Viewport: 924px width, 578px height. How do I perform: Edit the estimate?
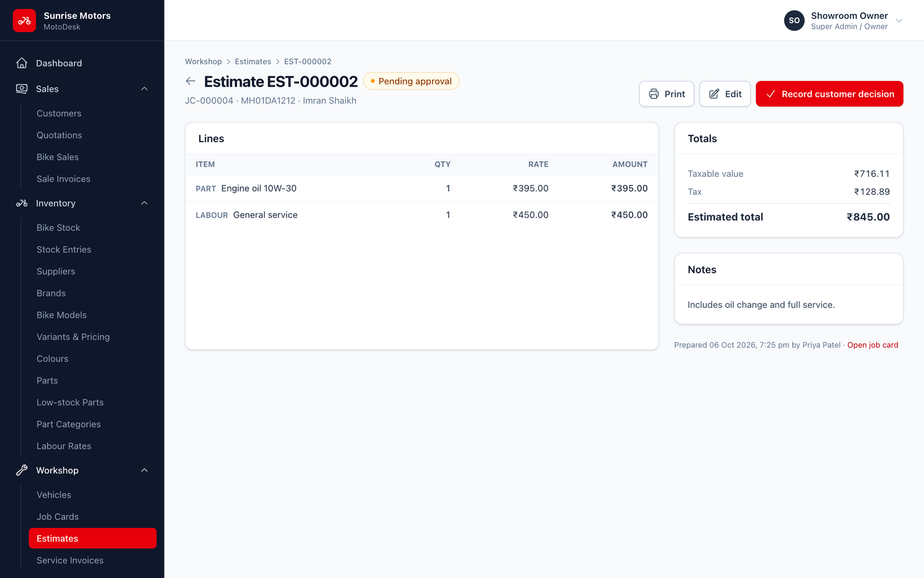725,94
